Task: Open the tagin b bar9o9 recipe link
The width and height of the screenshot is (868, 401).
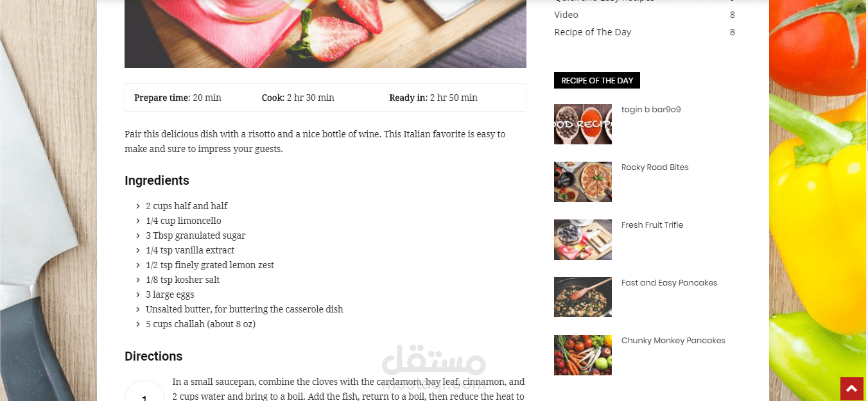Action: click(x=651, y=110)
